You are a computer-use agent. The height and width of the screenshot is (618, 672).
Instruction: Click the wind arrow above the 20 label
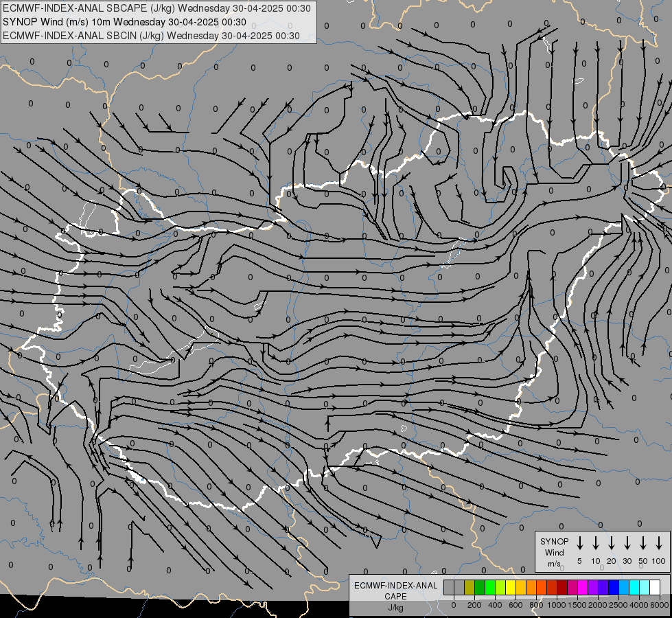tap(612, 543)
